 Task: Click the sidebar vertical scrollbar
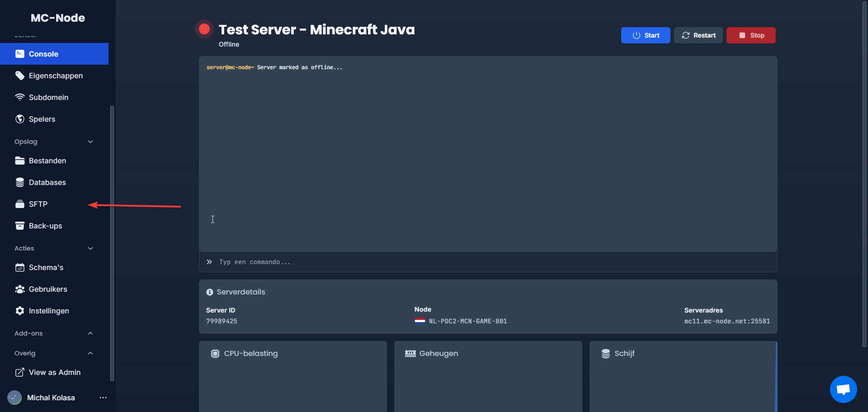coord(112,243)
